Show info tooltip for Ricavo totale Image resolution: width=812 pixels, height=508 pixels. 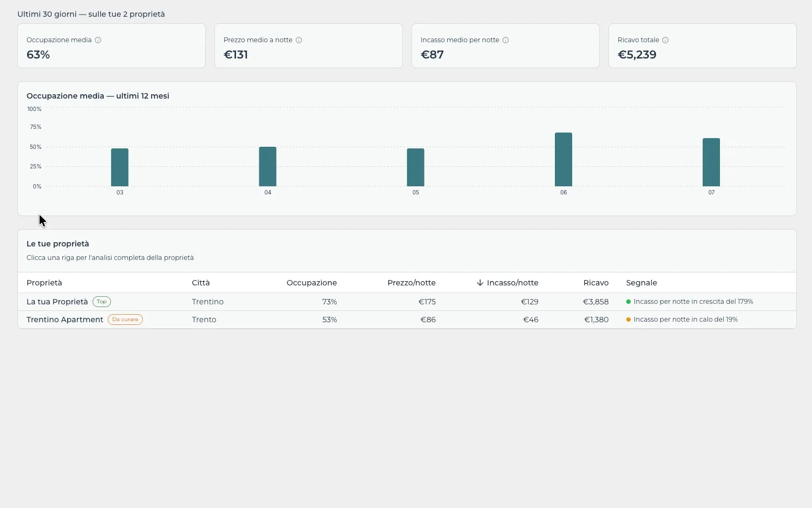click(x=665, y=40)
